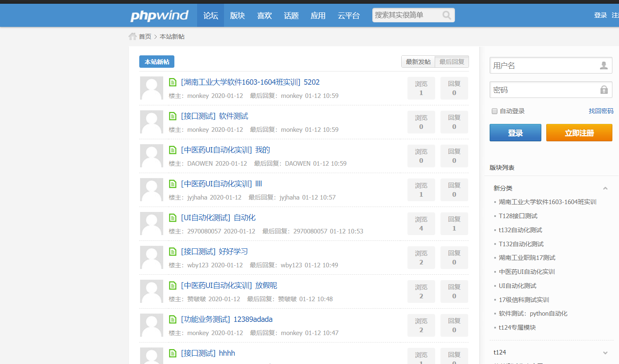
Task: Click the lock icon in the password field
Action: tap(604, 90)
